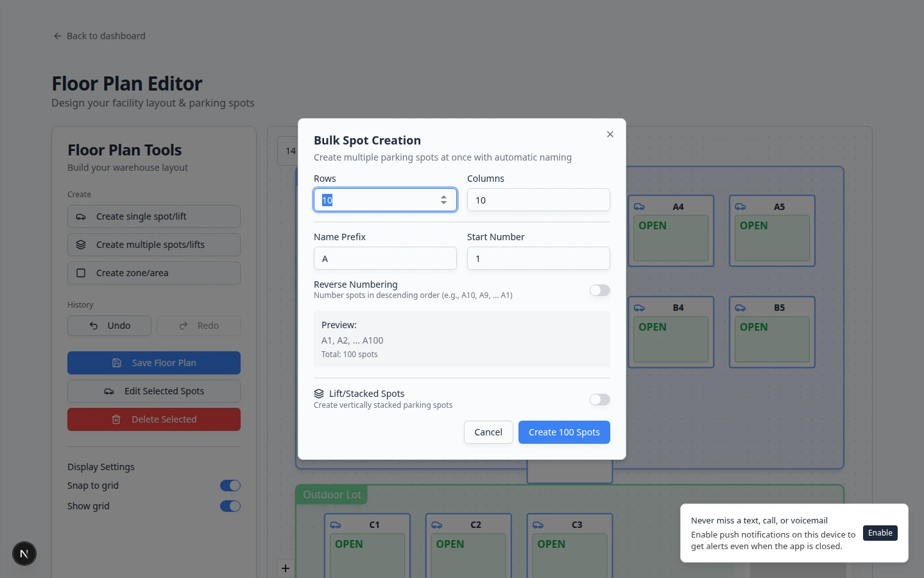Click the Columns input field
924x578 pixels.
tap(538, 200)
